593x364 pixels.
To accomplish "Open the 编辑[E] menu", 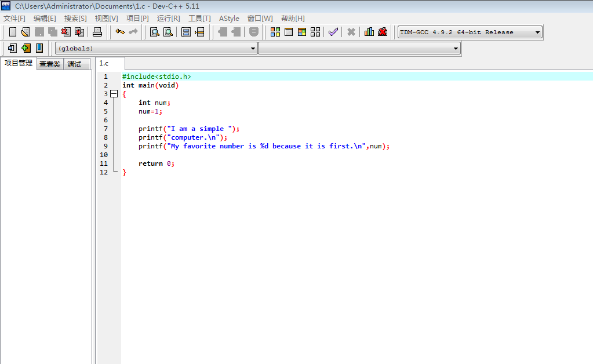I will click(45, 19).
